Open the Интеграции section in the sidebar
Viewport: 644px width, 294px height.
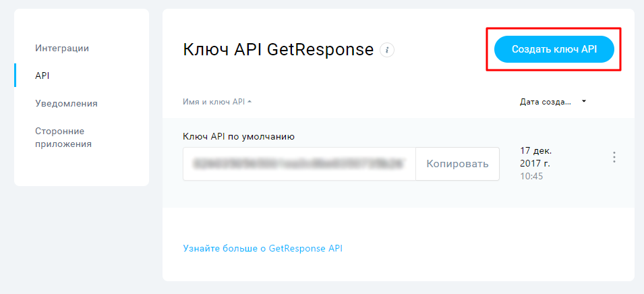tap(62, 48)
